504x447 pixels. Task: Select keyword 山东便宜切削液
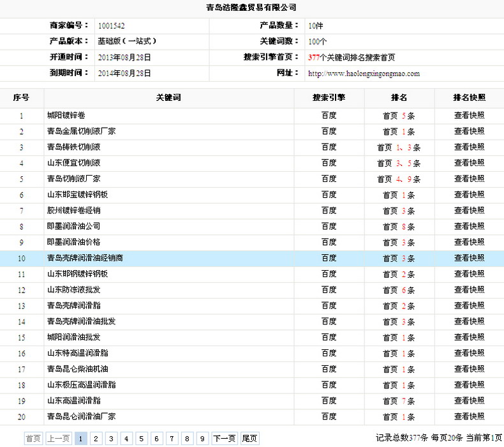pos(73,163)
